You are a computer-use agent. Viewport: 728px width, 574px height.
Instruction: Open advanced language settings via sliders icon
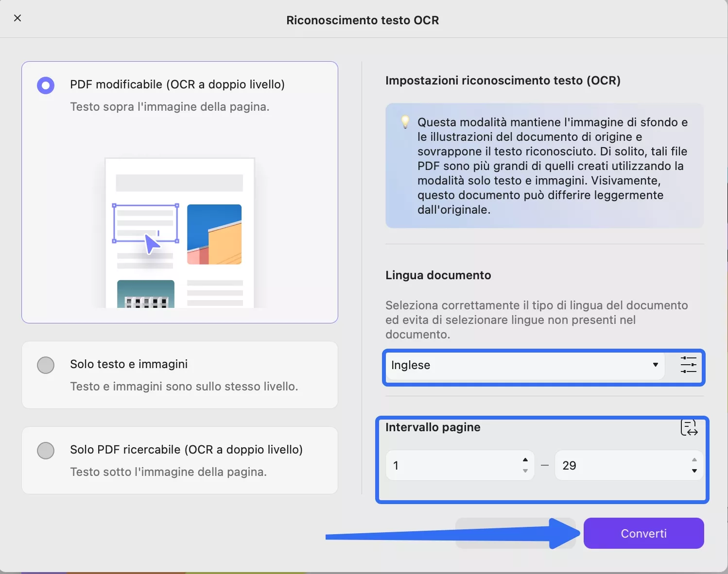[688, 365]
